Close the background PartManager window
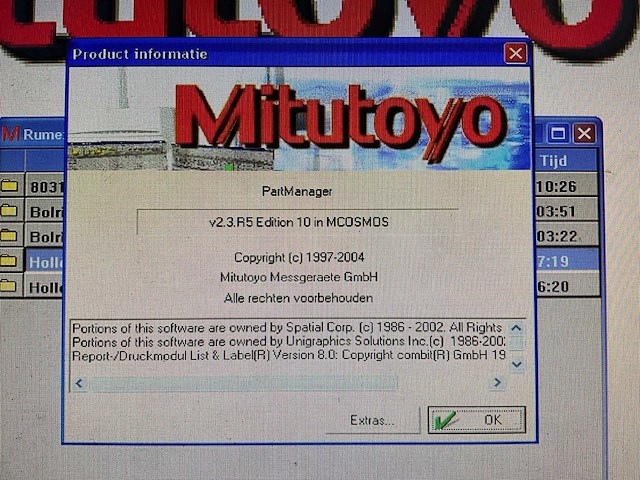Image resolution: width=640 pixels, height=480 pixels. click(584, 133)
